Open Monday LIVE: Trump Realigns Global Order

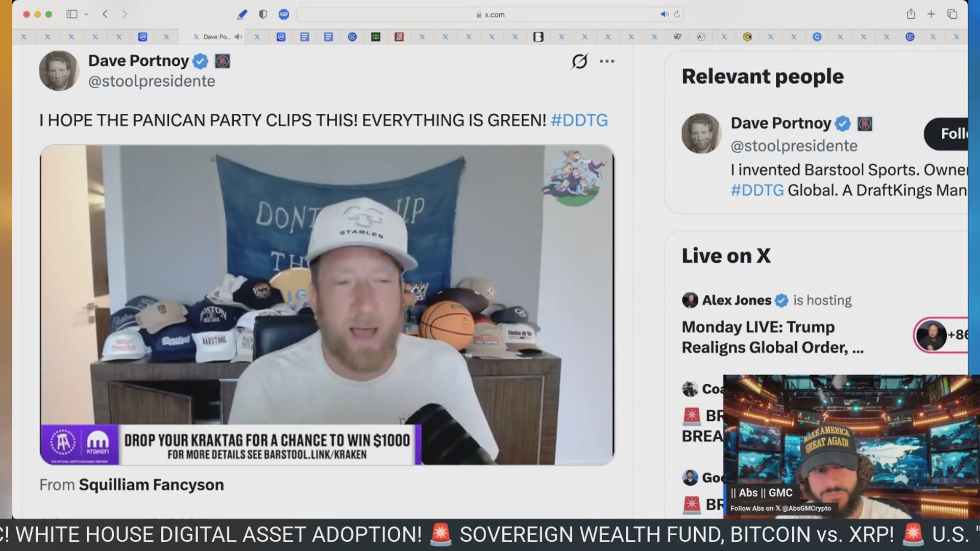coord(772,337)
